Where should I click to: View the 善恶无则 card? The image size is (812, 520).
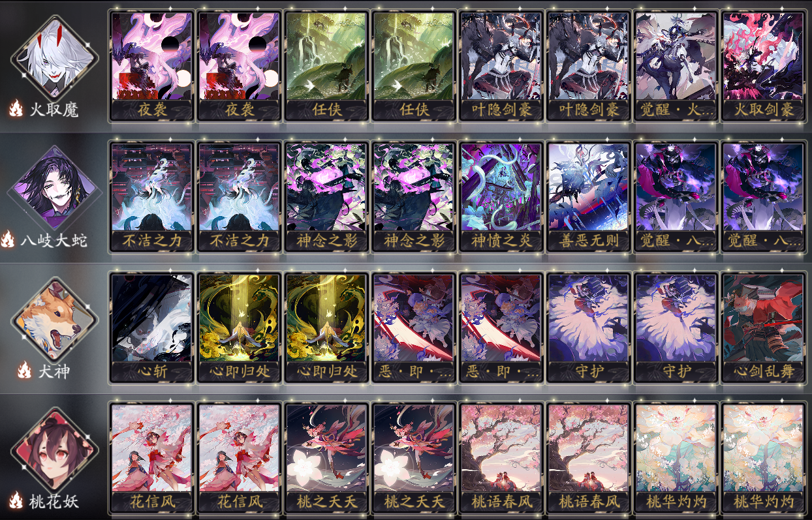pos(588,197)
